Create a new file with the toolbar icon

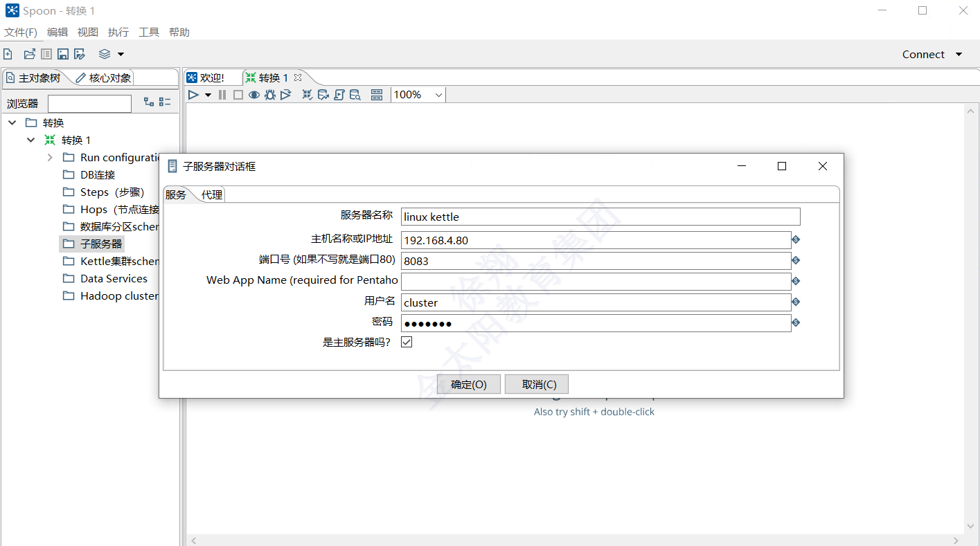click(8, 53)
